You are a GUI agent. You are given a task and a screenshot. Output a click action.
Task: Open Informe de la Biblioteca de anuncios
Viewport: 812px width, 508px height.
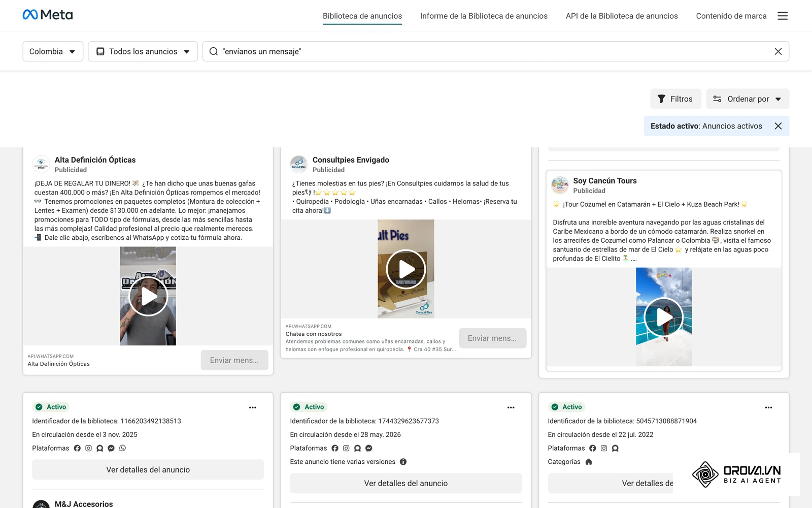point(484,16)
